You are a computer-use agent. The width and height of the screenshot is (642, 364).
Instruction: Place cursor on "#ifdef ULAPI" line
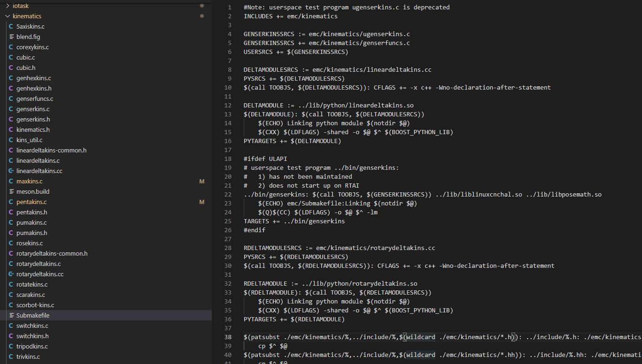point(265,159)
